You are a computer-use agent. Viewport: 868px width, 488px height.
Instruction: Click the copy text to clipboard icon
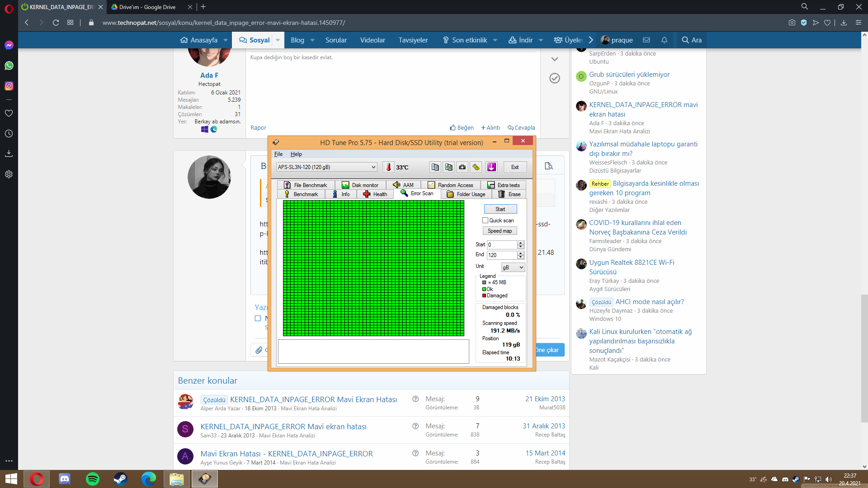(435, 167)
